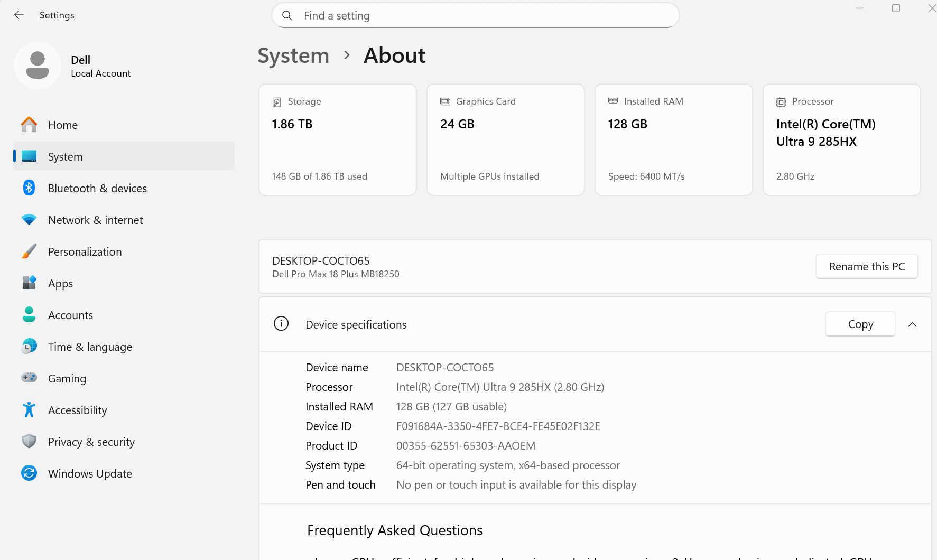Click the Rename this PC button

tap(867, 267)
